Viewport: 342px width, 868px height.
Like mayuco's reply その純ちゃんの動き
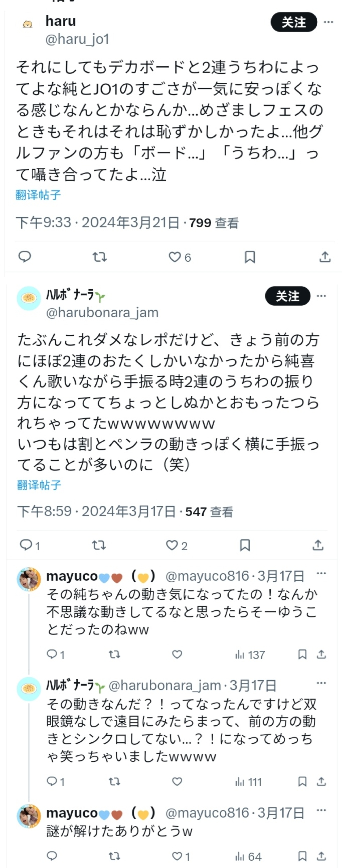click(x=177, y=654)
